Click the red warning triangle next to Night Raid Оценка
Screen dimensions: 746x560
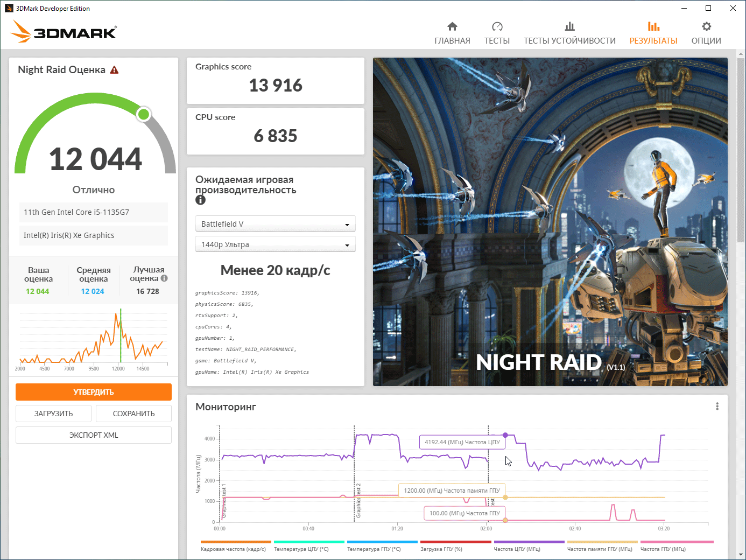(114, 70)
